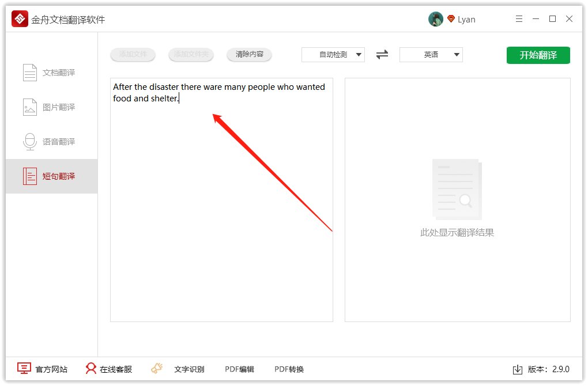Open the hamburger menu in title bar

click(519, 18)
